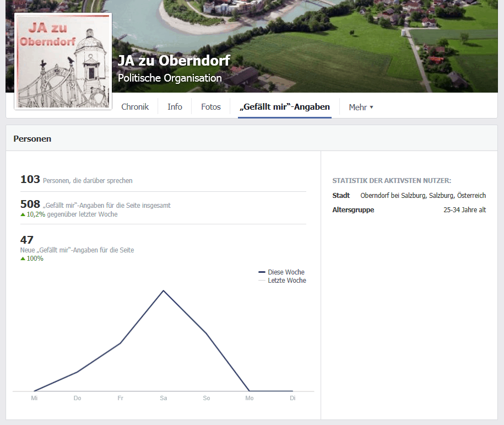Switch to the Info tab
The image size is (504, 425).
(175, 107)
